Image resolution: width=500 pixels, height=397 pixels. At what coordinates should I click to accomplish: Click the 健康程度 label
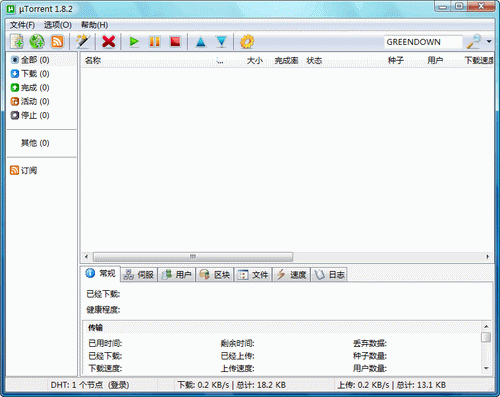pyautogui.click(x=103, y=310)
